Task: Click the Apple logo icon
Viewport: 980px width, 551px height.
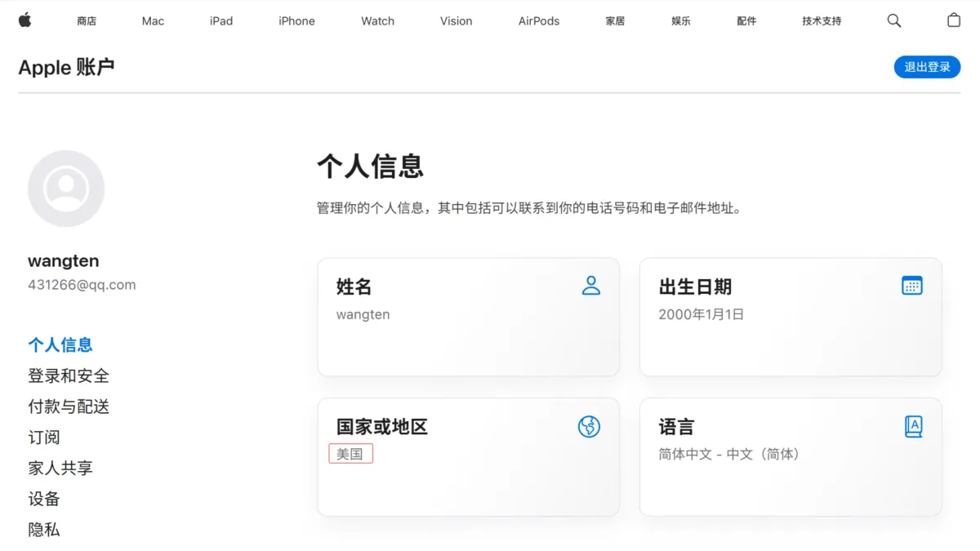Action: (24, 20)
